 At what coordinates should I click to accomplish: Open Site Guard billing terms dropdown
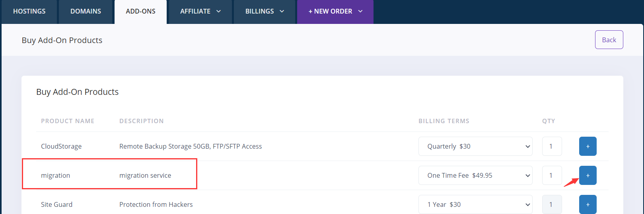475,204
